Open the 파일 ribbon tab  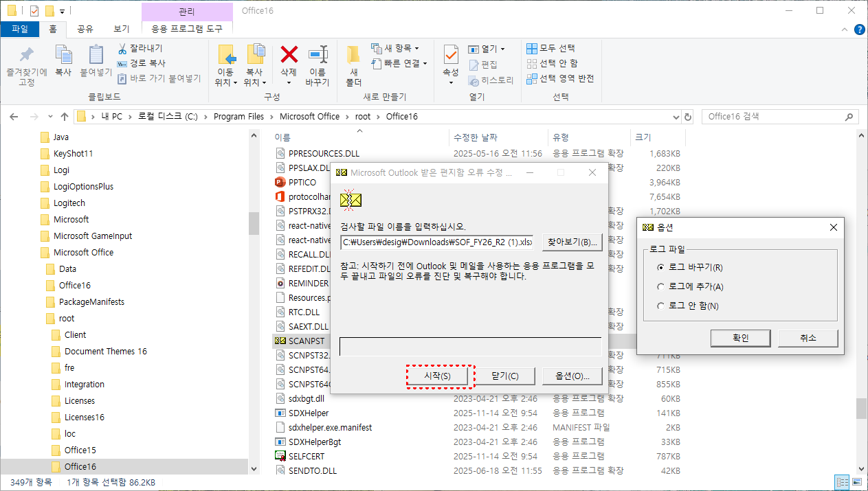[x=20, y=29]
